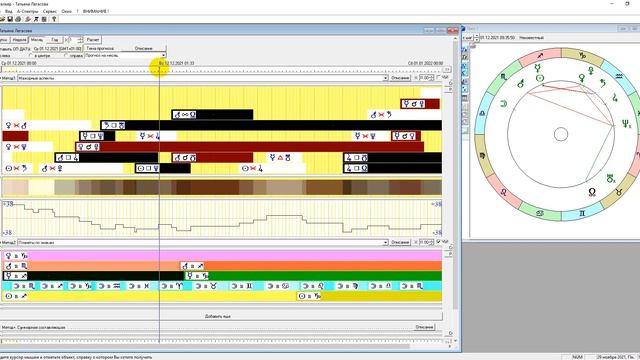The image size is (640, 360).
Task: Click the brown intensity color band
Action: coord(222,187)
